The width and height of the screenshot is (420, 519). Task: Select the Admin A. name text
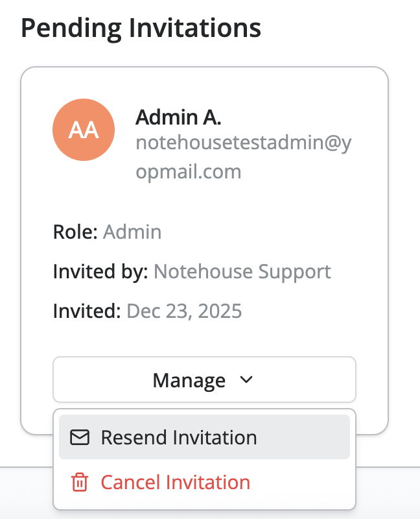point(180,117)
